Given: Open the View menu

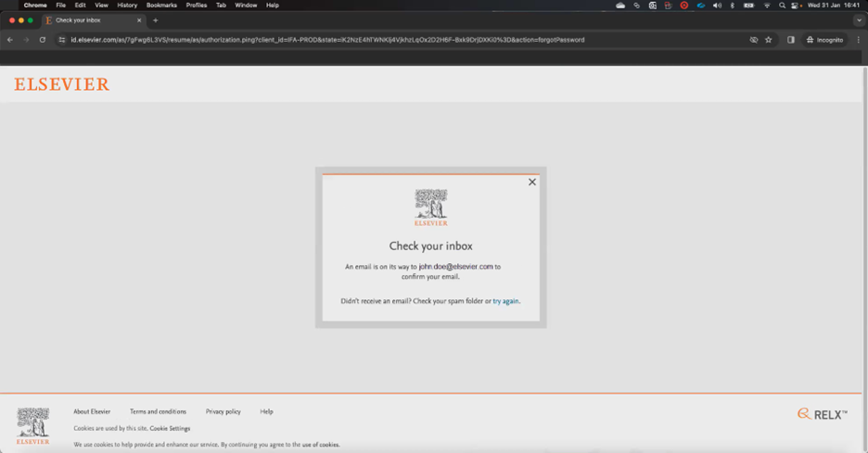Looking at the screenshot, I should (101, 5).
